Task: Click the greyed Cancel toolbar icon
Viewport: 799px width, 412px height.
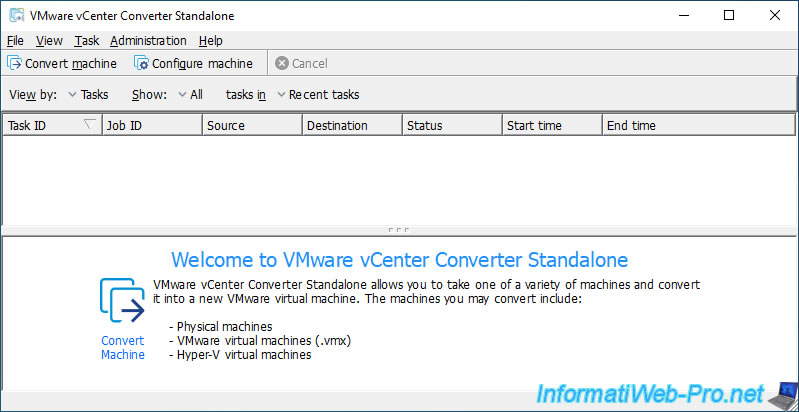Action: pyautogui.click(x=282, y=63)
